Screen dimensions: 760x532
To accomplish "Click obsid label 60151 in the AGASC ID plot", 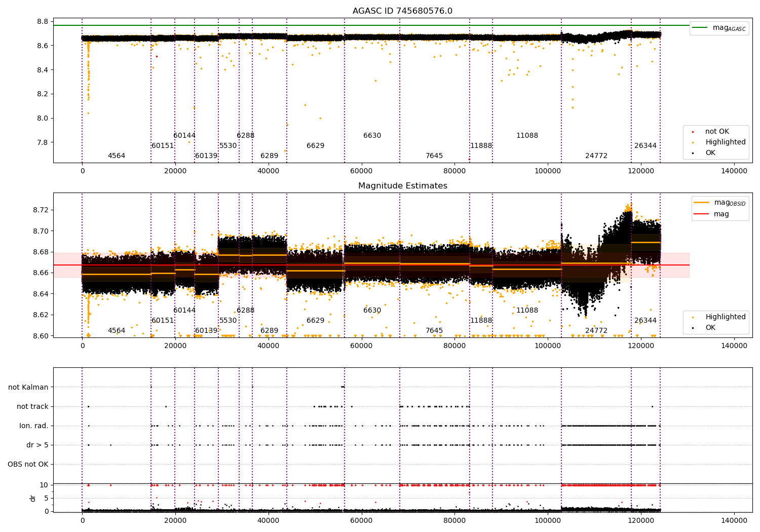I will click(163, 146).
